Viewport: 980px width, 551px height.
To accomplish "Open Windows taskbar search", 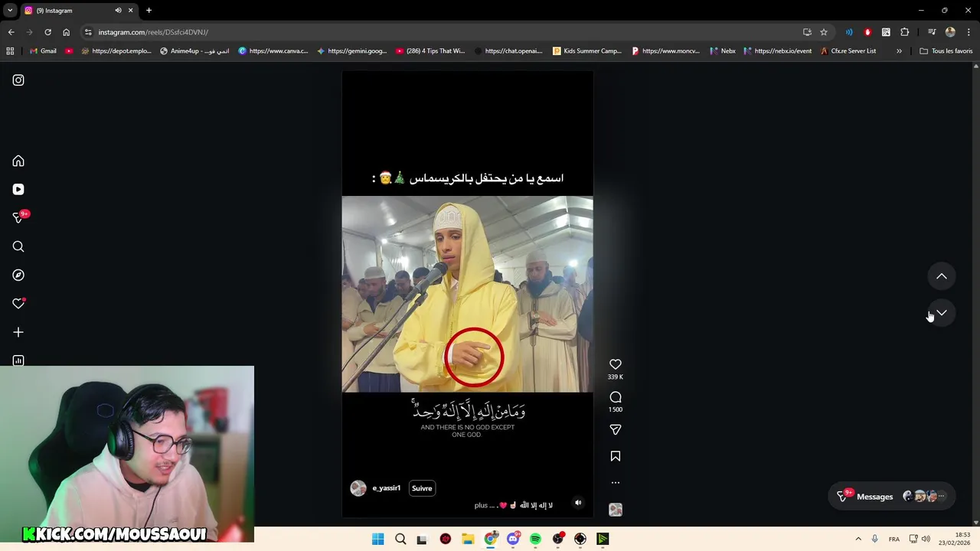I will [x=400, y=540].
